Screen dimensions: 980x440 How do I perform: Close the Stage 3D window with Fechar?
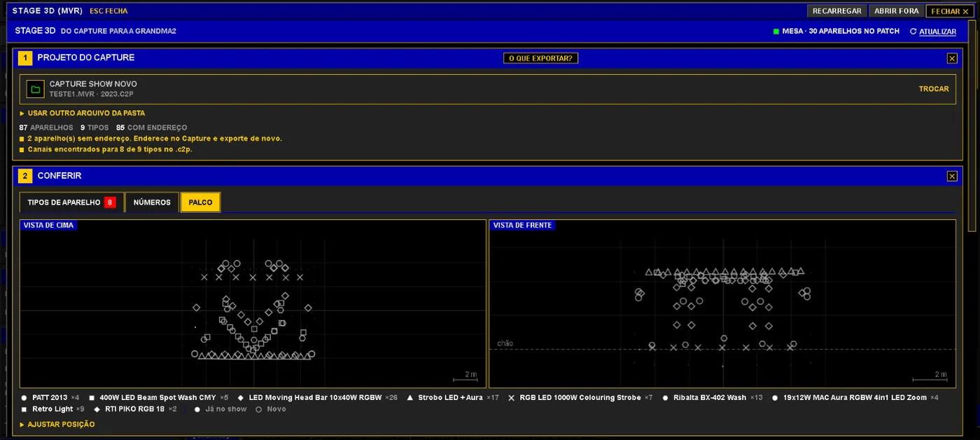[950, 11]
